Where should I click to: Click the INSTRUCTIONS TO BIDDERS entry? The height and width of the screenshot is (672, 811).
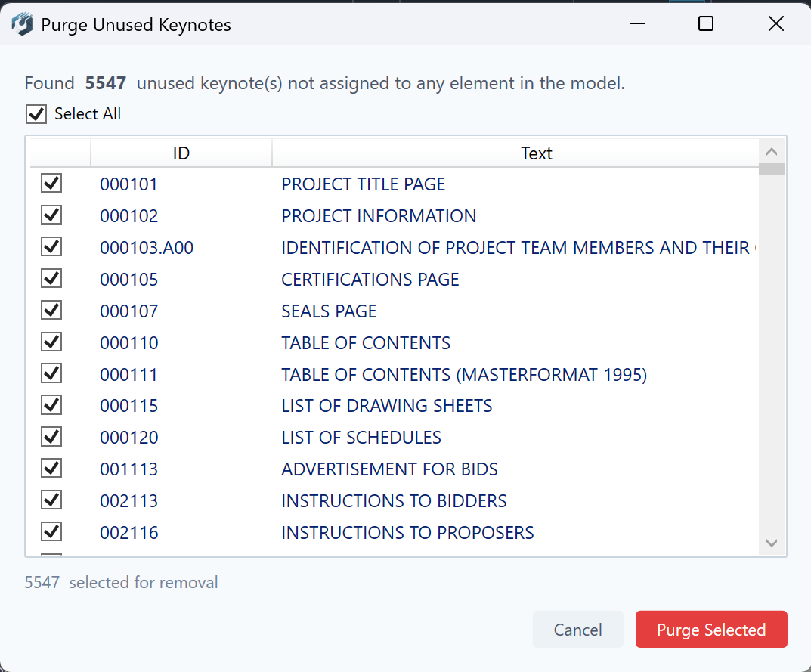(394, 501)
